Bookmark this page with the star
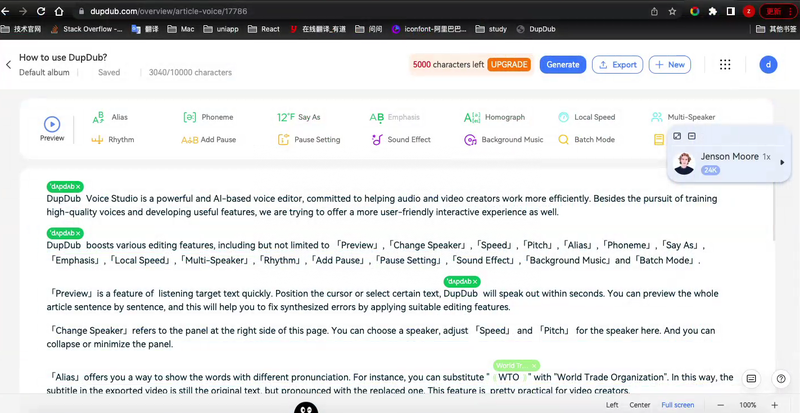This screenshot has width=800, height=413. pyautogui.click(x=672, y=11)
